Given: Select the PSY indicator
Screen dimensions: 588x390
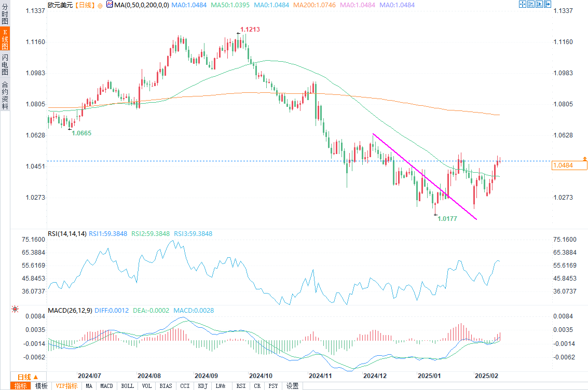Looking at the screenshot, I should point(273,386).
